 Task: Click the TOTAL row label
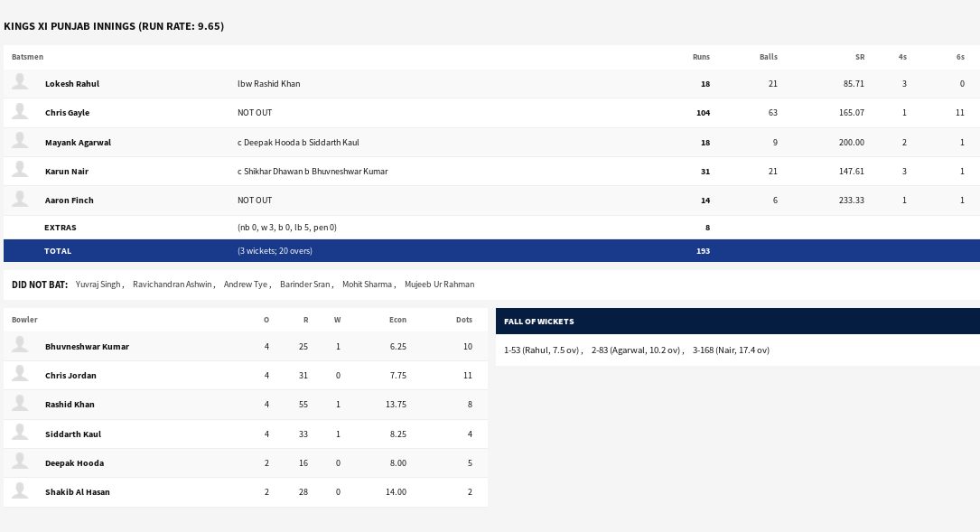click(58, 251)
